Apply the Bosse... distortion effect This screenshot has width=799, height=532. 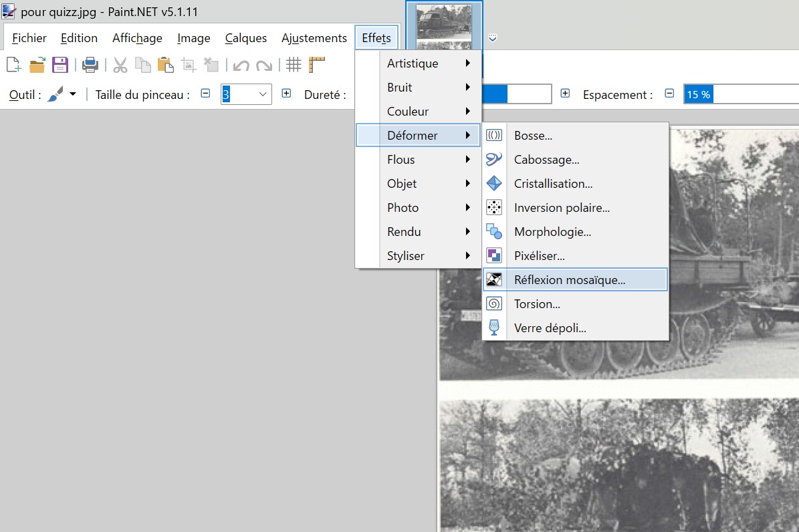click(x=575, y=136)
